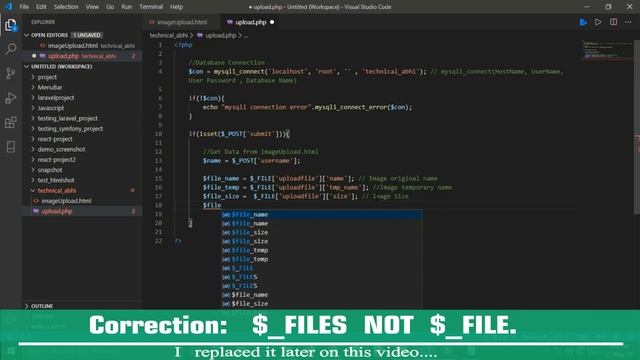Expand the snapshot folder
This screenshot has height=360, width=640.
(50, 170)
